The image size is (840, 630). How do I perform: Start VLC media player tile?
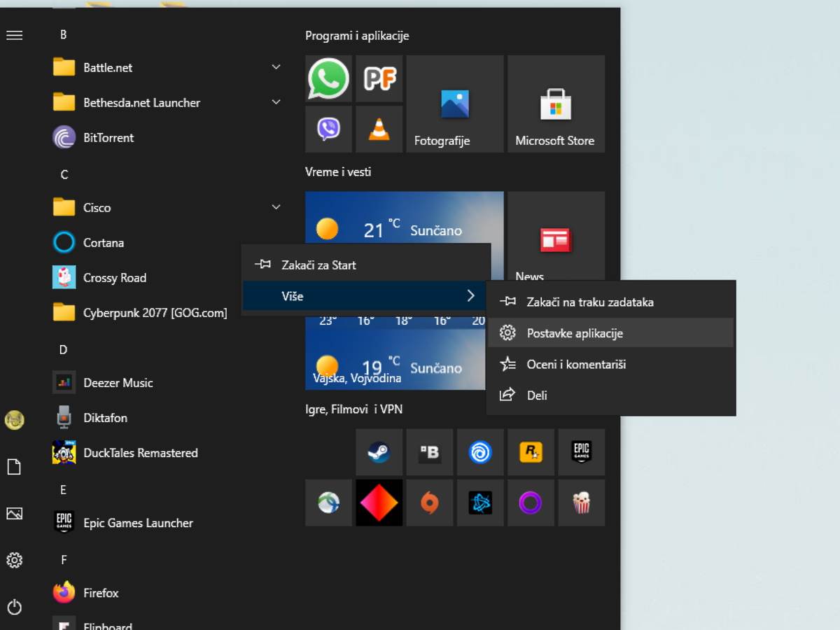[379, 129]
